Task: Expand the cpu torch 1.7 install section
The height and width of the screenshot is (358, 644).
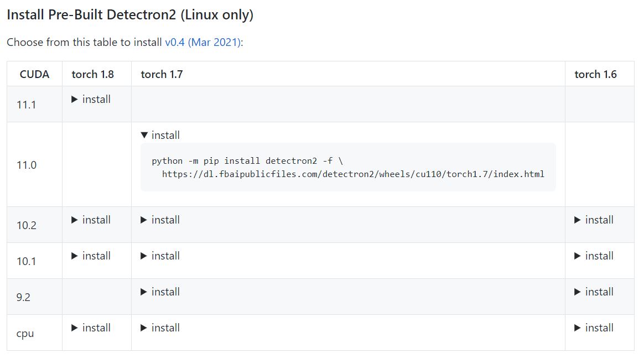Action: tap(159, 328)
